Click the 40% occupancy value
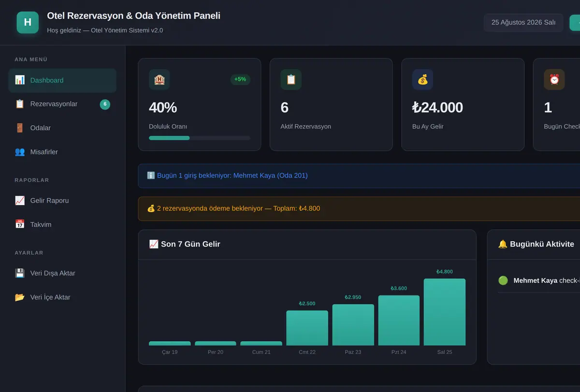The image size is (580, 392). pos(163,107)
